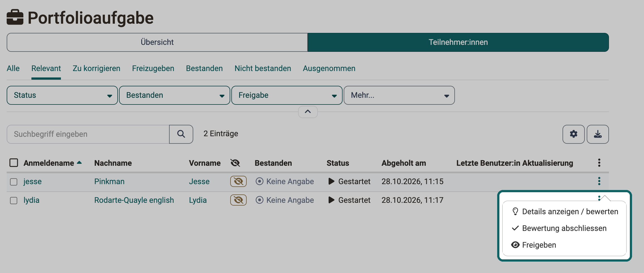Select the Zu korrigieren filter tab
Screen dimensions: 644x273
[x=96, y=69]
